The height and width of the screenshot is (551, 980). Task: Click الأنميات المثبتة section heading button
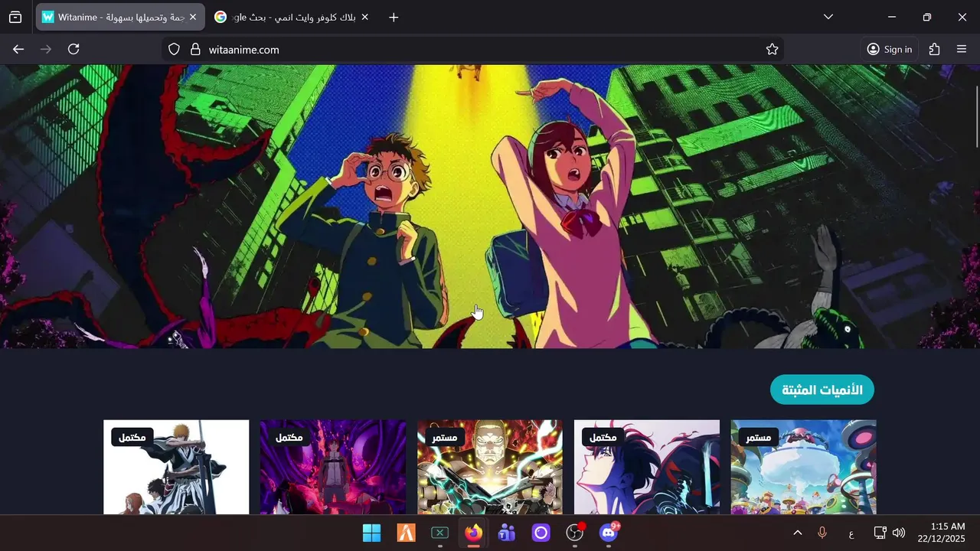[x=822, y=390]
